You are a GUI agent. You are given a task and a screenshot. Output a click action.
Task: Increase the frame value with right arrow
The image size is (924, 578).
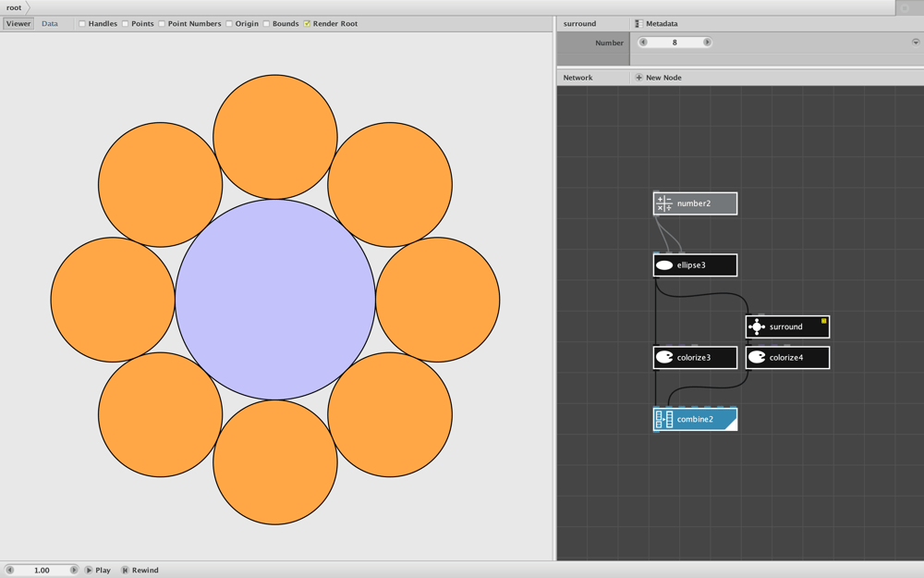click(74, 570)
